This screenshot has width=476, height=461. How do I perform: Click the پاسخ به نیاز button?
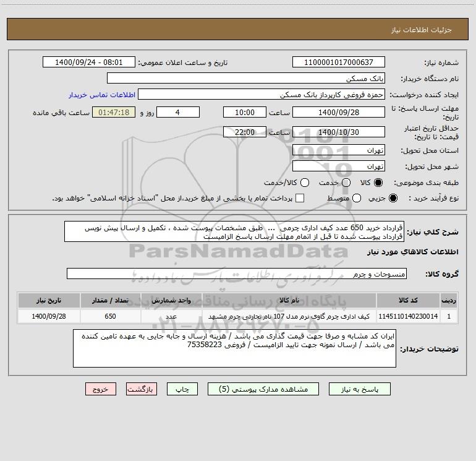coord(359,389)
